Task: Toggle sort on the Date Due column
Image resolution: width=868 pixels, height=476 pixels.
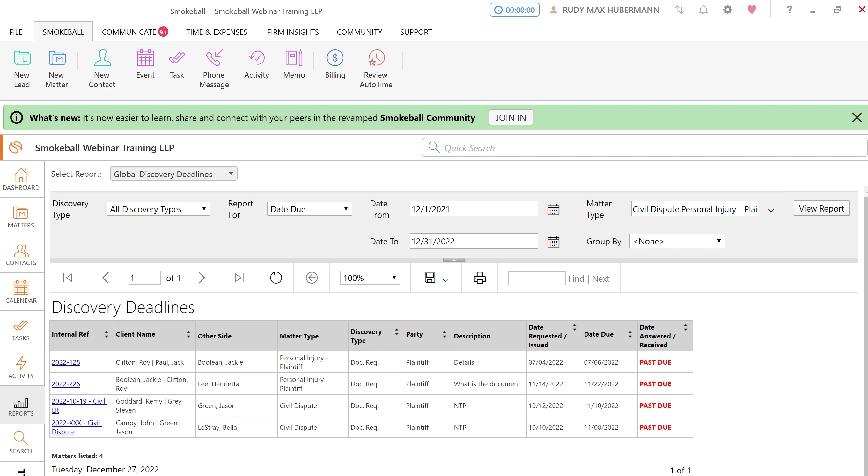Action: (x=630, y=334)
